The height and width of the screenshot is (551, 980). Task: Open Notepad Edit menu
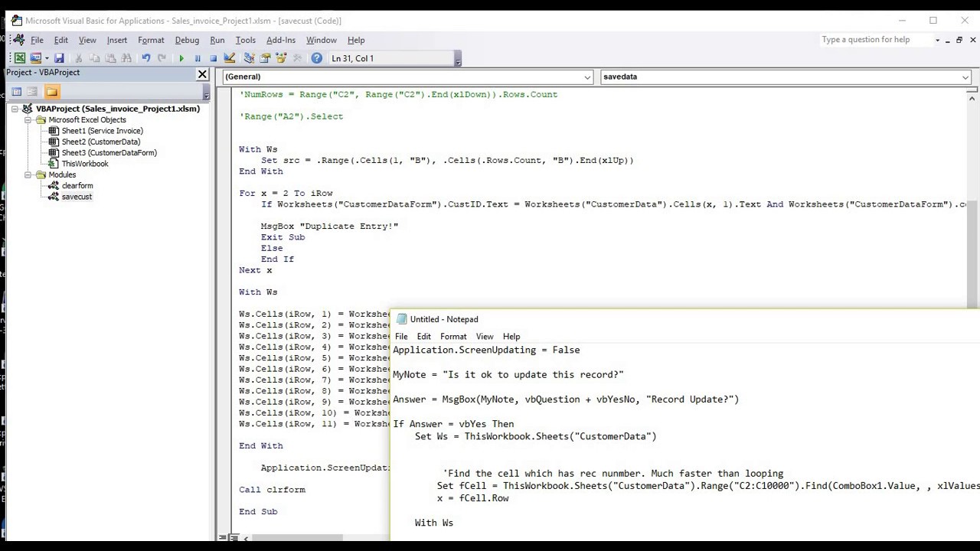click(423, 337)
